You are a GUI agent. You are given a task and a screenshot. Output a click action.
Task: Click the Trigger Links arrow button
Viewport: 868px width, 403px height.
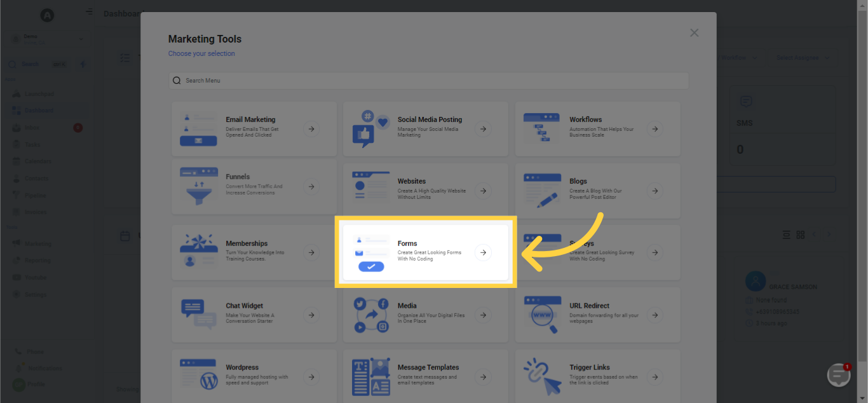pyautogui.click(x=655, y=377)
